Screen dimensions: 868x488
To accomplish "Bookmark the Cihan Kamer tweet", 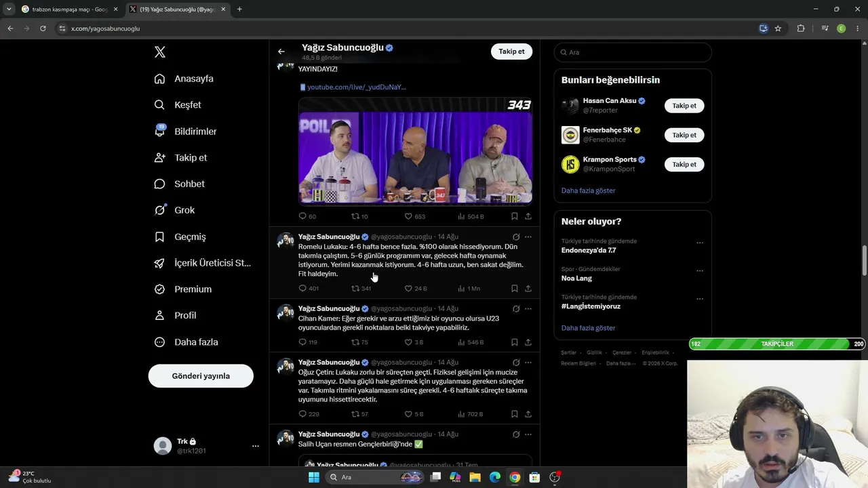I will 515,342.
